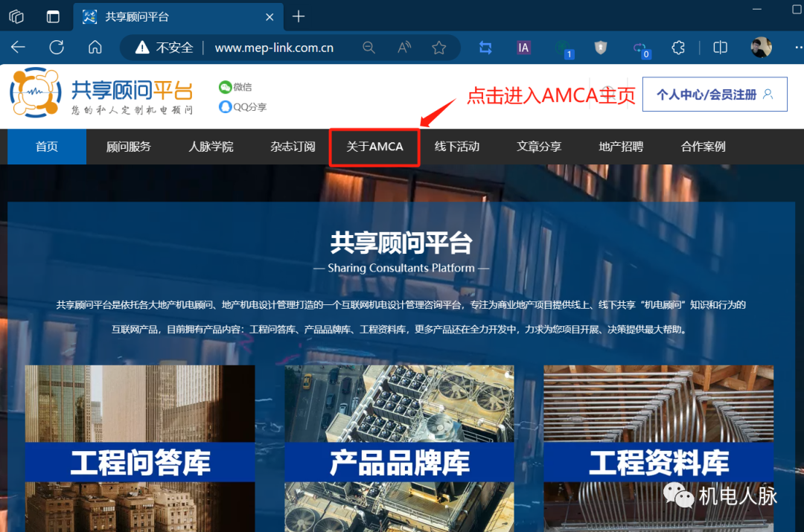Select the highlighted 关于AMCA menu item
The width and height of the screenshot is (804, 532).
(x=374, y=147)
